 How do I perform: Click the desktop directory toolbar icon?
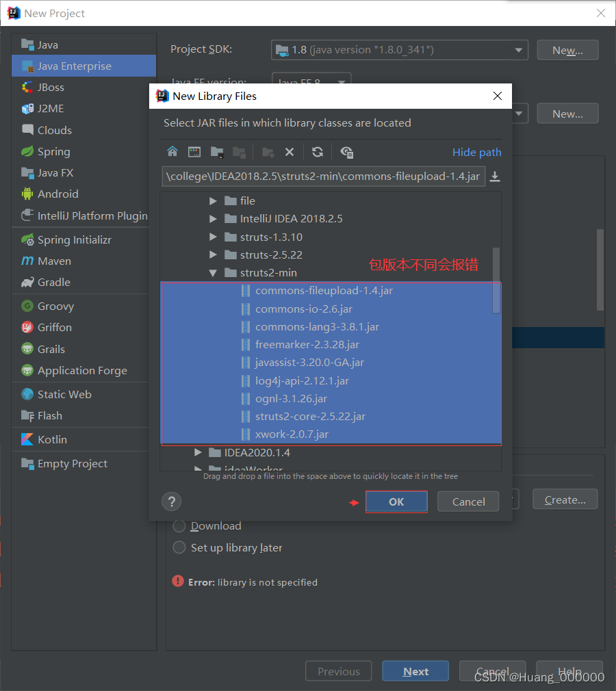coord(194,152)
